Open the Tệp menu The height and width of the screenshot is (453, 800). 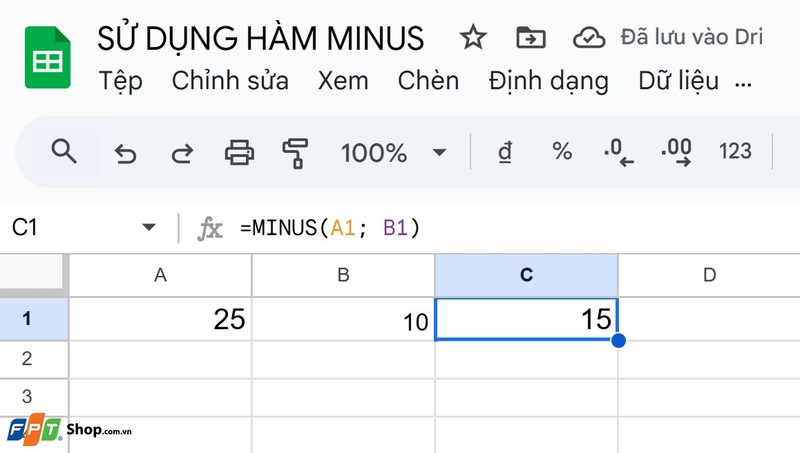(x=120, y=82)
